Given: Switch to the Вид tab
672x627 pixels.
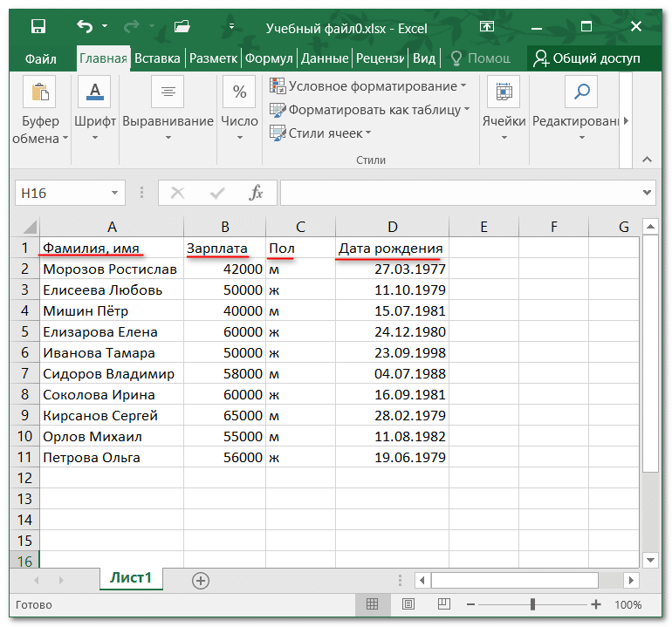Looking at the screenshot, I should click(x=424, y=58).
